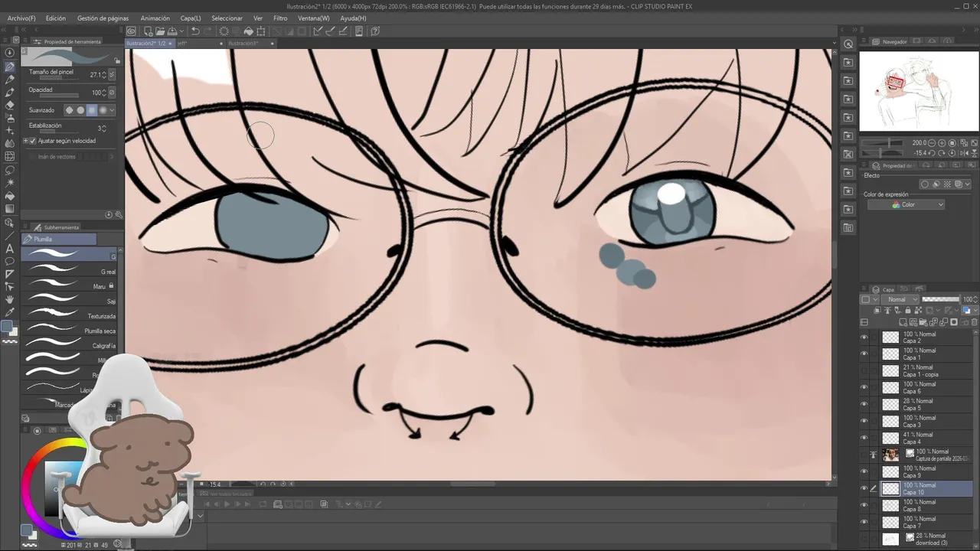Click the Fill icon in command bar
980x551 pixels.
249,31
